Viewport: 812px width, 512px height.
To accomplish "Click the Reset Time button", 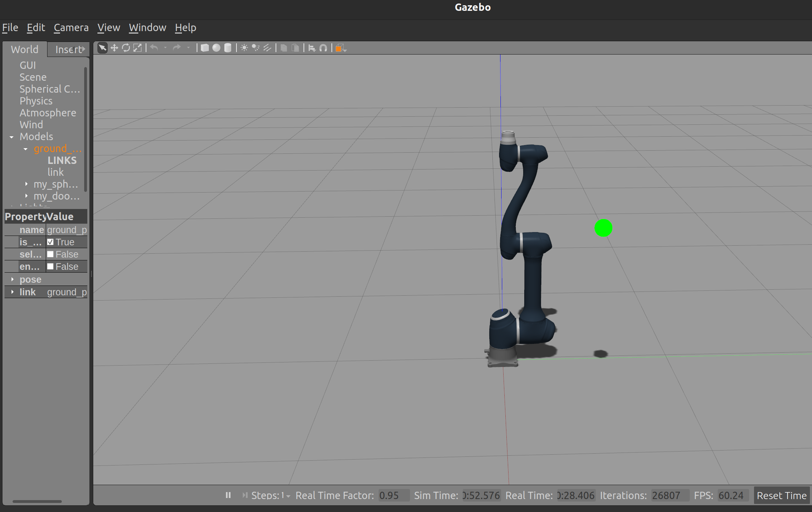I will click(x=782, y=495).
